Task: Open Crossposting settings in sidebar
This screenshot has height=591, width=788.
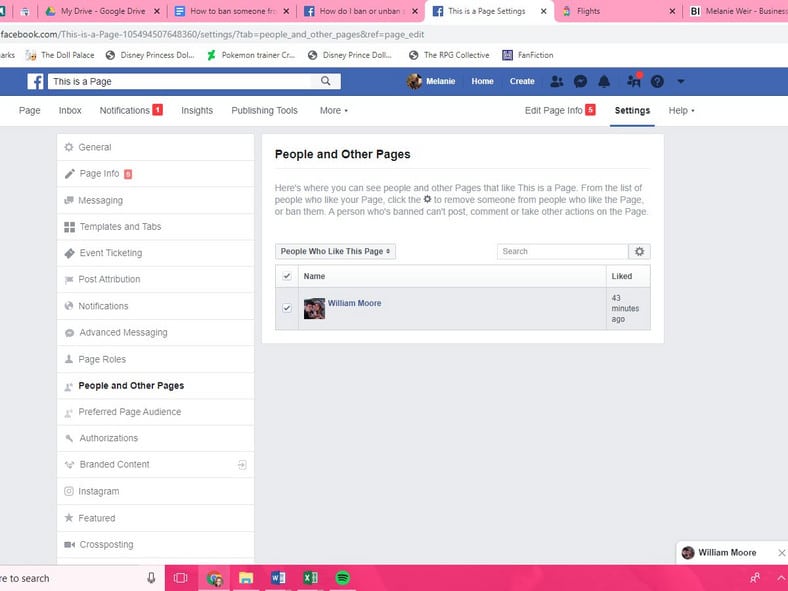Action: coord(155,545)
